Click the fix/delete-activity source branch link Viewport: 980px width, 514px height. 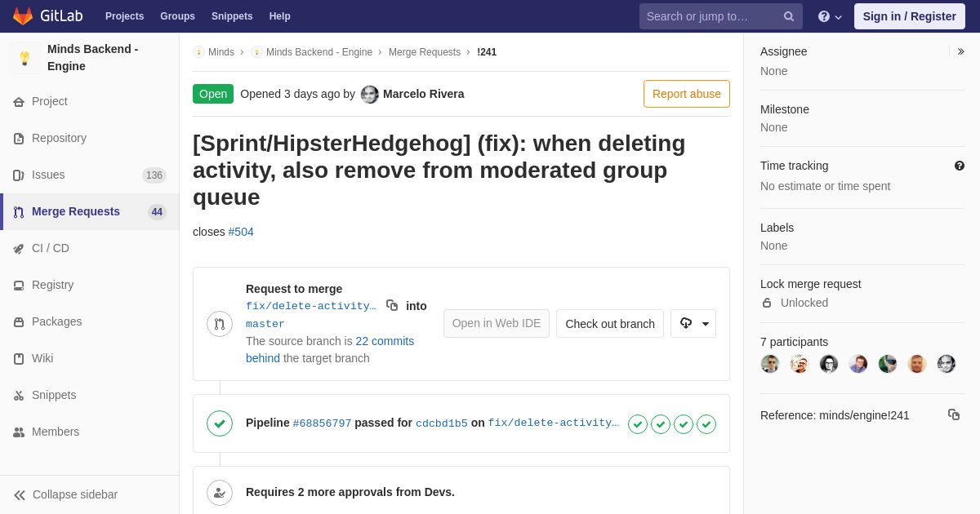coord(311,306)
